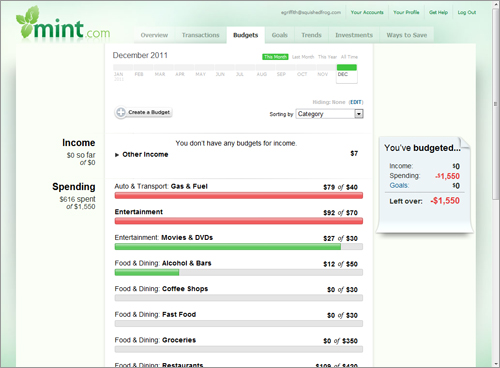Open Your Profile link
The width and height of the screenshot is (500, 368).
[406, 12]
